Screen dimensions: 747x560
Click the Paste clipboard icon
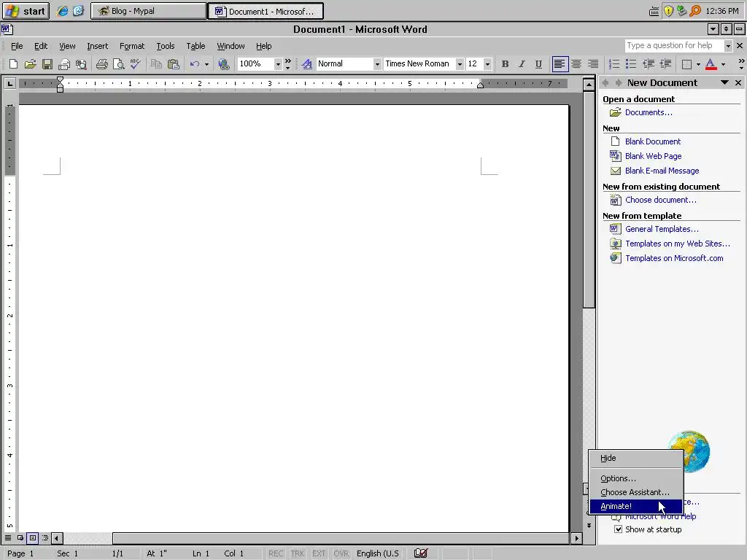click(174, 64)
